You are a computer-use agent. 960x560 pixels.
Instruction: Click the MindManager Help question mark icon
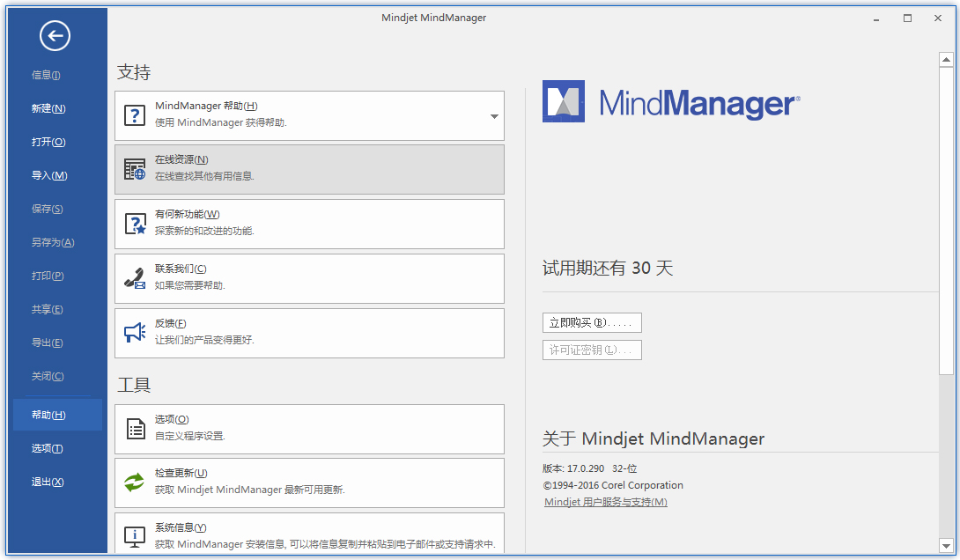(x=135, y=115)
